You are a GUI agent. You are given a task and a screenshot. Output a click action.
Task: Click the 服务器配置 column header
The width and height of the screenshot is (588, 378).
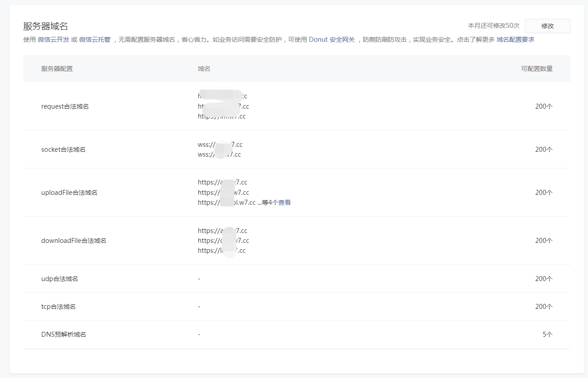[57, 69]
